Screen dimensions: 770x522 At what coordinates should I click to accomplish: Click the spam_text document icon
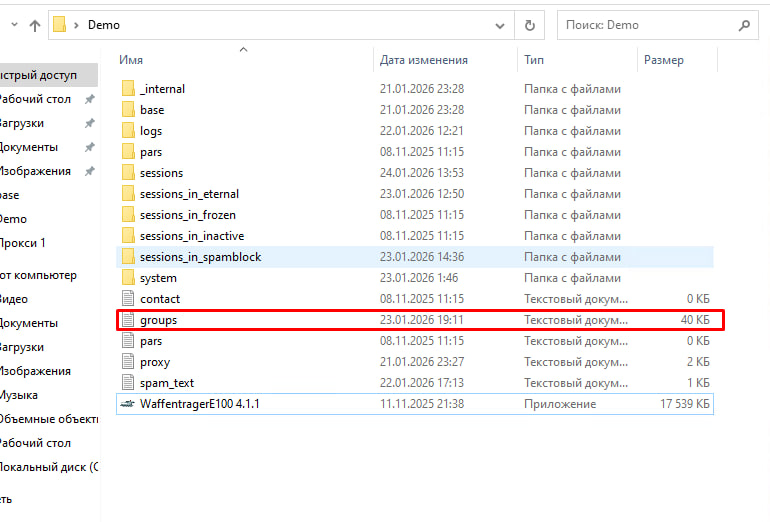point(127,383)
